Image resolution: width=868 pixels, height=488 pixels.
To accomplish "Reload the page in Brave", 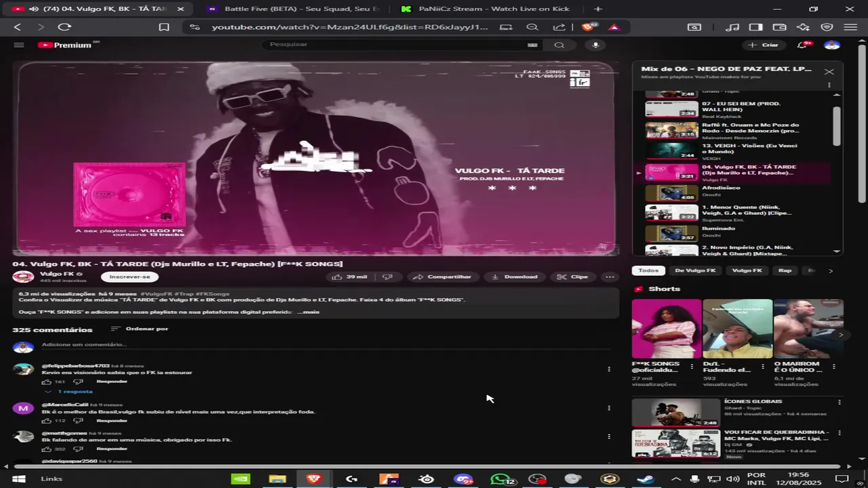I will point(64,27).
